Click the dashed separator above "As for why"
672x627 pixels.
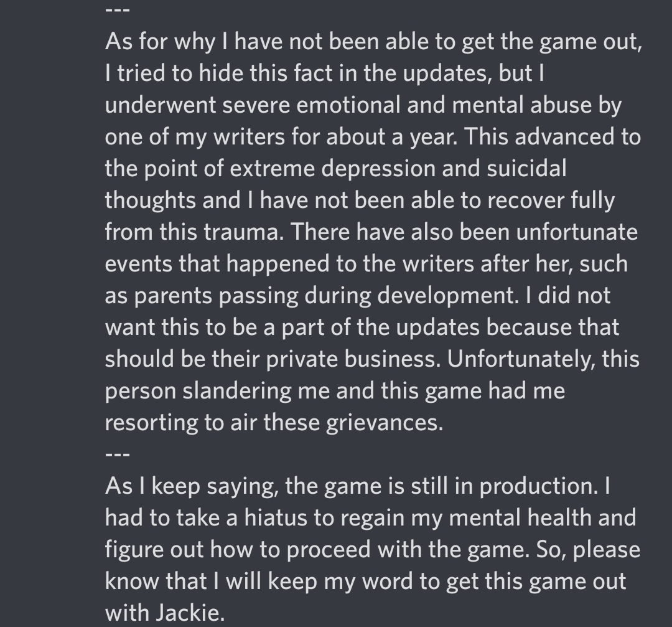[118, 9]
